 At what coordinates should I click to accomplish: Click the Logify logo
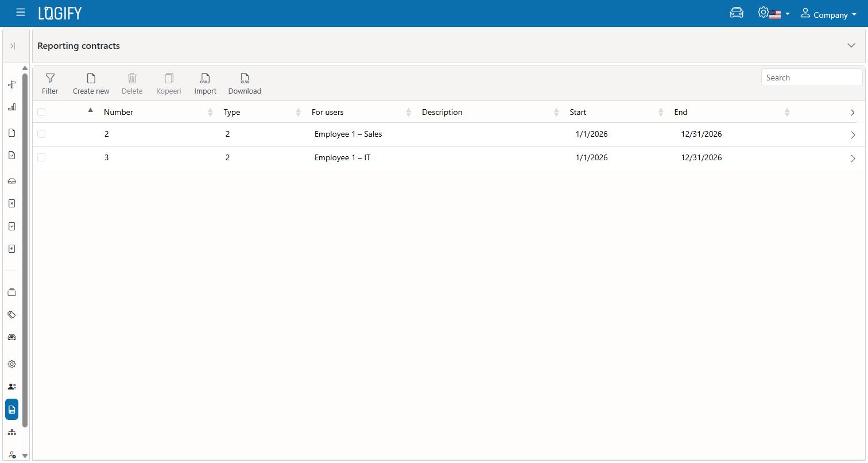[60, 13]
